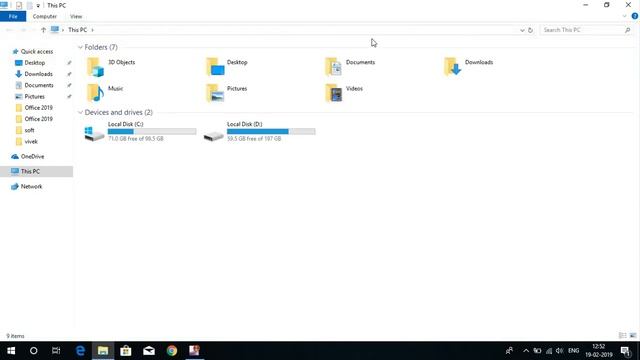Click the ENG language indicator
640x360 pixels.
point(573,351)
